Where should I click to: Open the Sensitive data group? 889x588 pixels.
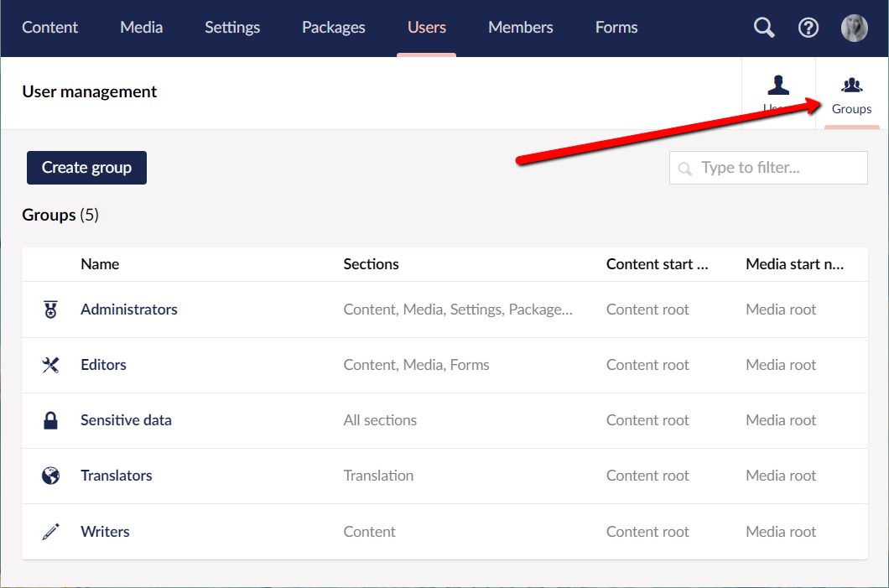(x=126, y=420)
